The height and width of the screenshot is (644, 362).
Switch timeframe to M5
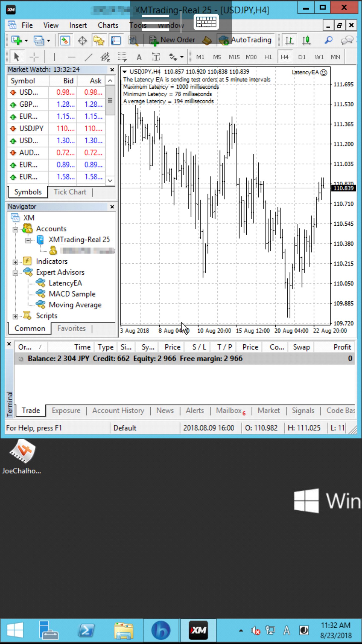point(217,57)
